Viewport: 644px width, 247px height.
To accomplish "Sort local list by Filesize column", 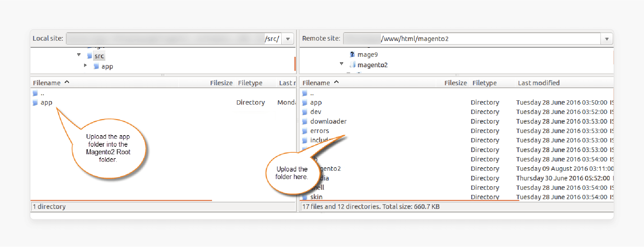I will pyautogui.click(x=221, y=83).
